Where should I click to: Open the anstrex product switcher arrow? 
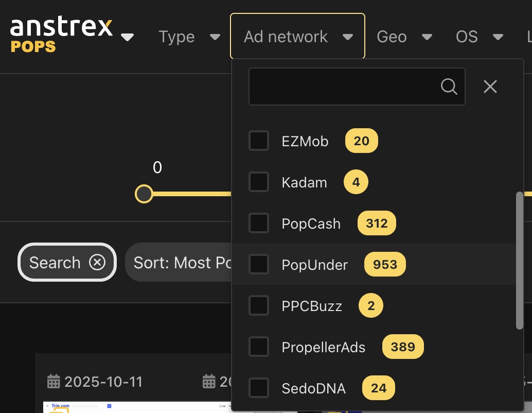coord(127,37)
